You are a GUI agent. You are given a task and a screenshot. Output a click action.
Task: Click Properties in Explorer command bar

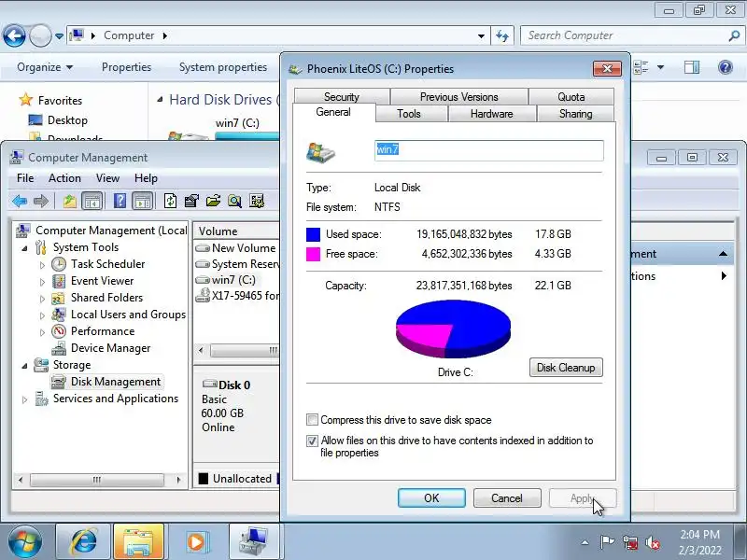pos(126,67)
